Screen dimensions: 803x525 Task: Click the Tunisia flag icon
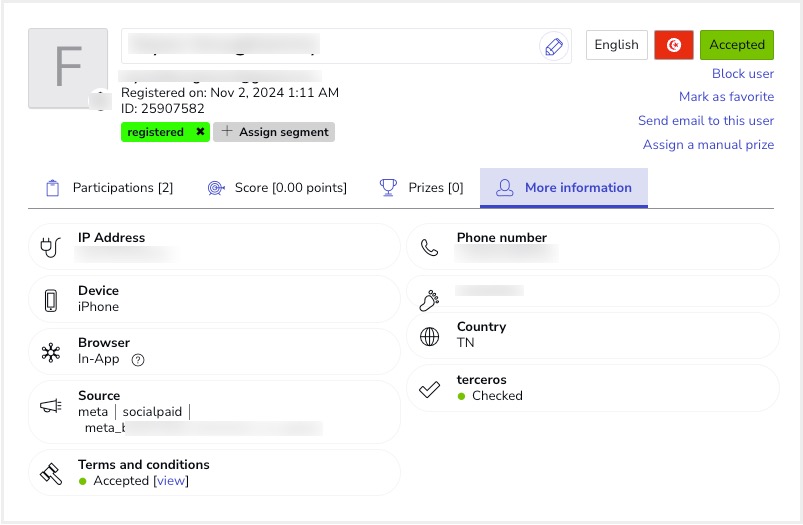click(x=673, y=45)
